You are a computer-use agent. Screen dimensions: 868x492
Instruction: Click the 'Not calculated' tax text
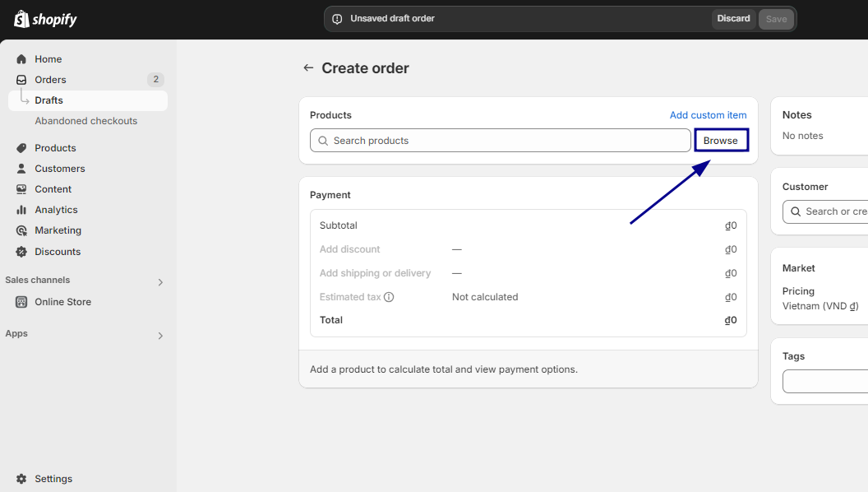pos(485,297)
